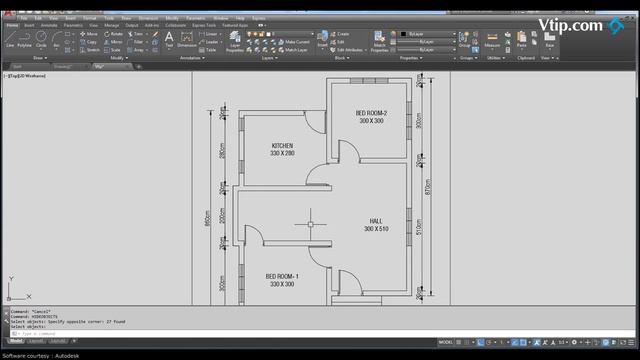
Task: Expand the Layers panel
Action: (269, 58)
